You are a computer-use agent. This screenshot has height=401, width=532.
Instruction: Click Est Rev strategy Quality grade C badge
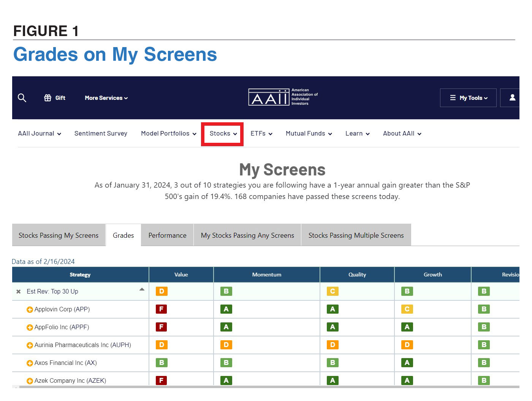click(332, 291)
